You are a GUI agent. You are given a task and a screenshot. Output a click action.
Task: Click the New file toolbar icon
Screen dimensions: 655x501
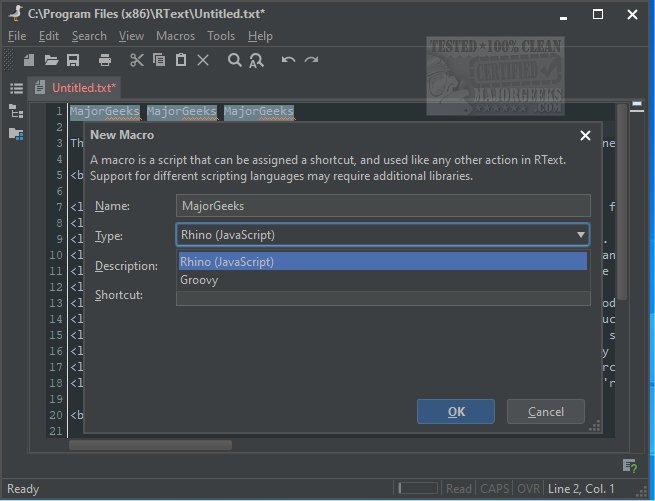[x=29, y=60]
